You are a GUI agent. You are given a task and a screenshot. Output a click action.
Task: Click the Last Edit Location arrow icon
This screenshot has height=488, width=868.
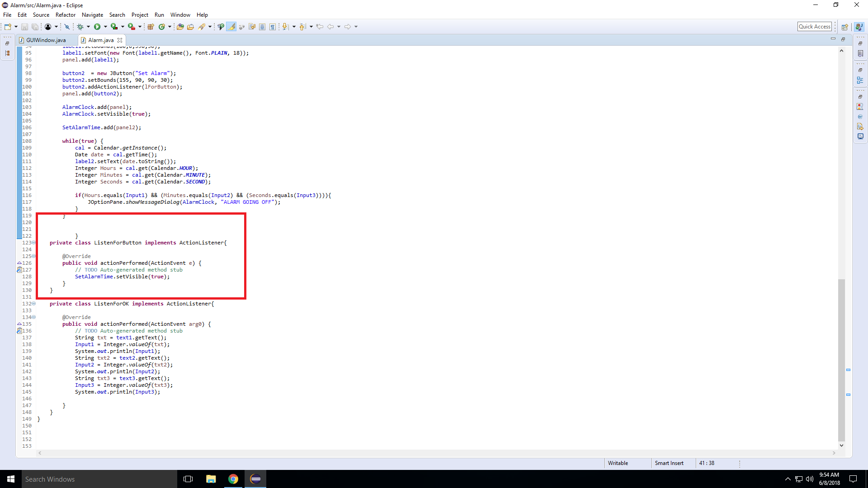click(x=320, y=27)
